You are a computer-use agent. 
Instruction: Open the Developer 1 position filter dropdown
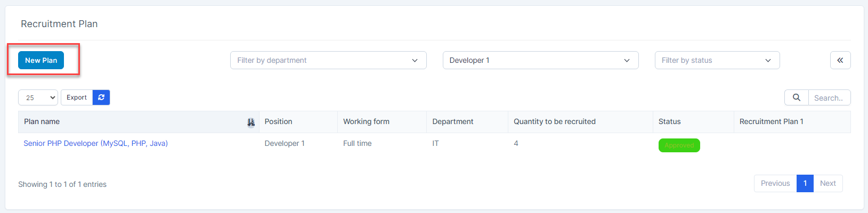pyautogui.click(x=540, y=60)
